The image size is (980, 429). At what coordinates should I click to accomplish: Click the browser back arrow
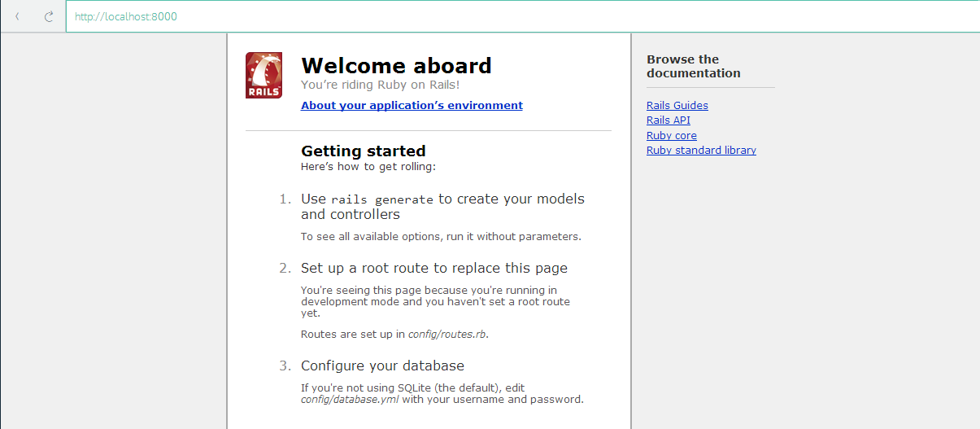pos(17,16)
